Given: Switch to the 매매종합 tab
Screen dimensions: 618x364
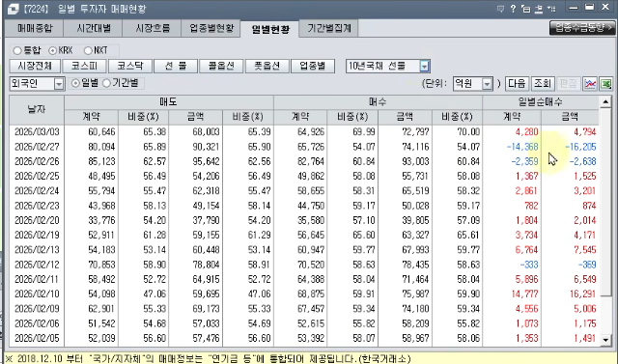Looking at the screenshot, I should pyautogui.click(x=35, y=28).
